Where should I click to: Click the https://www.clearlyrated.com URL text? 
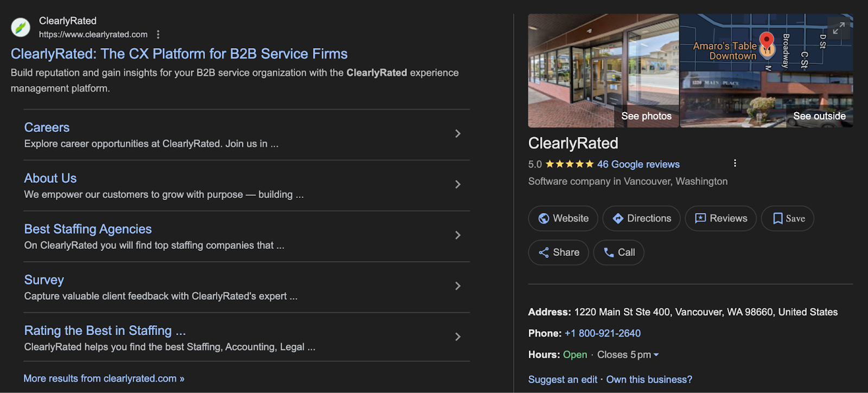click(x=93, y=34)
